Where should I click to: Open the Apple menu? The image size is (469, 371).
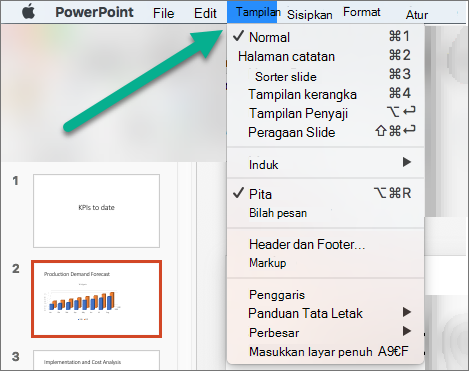[x=29, y=12]
